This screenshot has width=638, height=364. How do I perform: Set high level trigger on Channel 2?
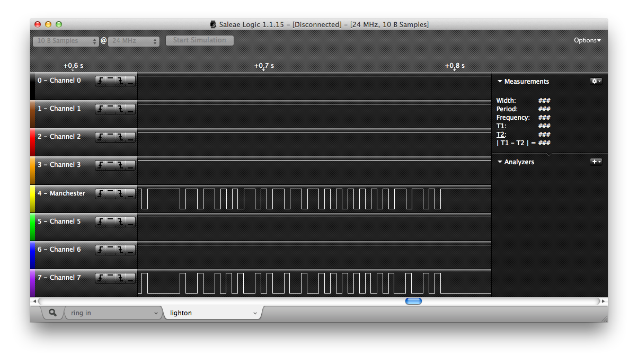click(110, 137)
